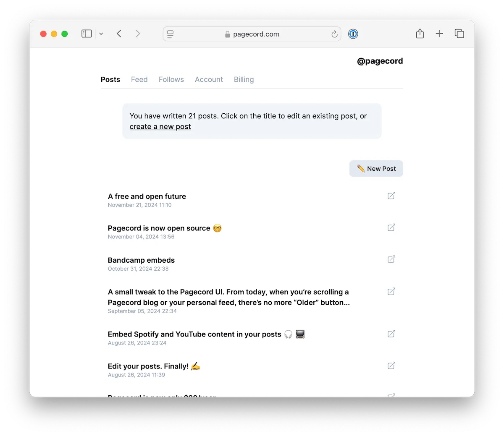This screenshot has width=504, height=436.
Task: Follow the 'create a new post' link
Action: tap(160, 127)
